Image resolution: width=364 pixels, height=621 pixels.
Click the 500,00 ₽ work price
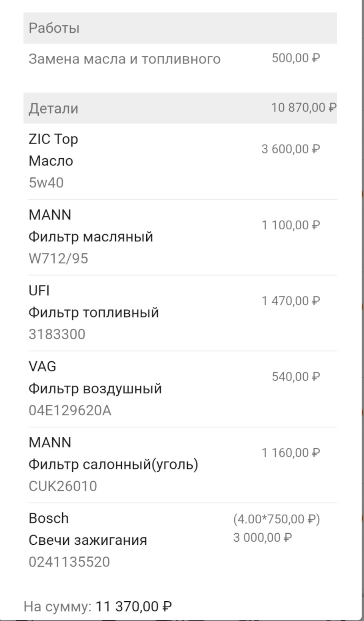(296, 58)
